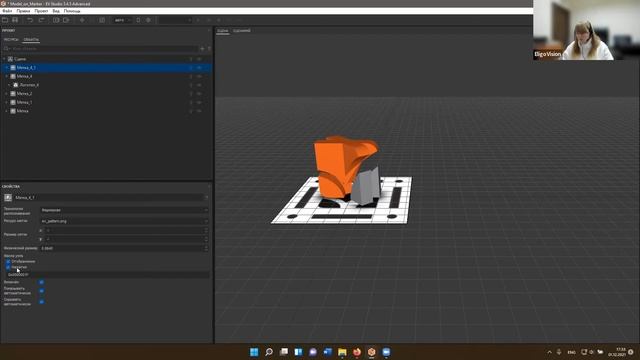Toggle the Отображение mask checkbox

coord(8,261)
